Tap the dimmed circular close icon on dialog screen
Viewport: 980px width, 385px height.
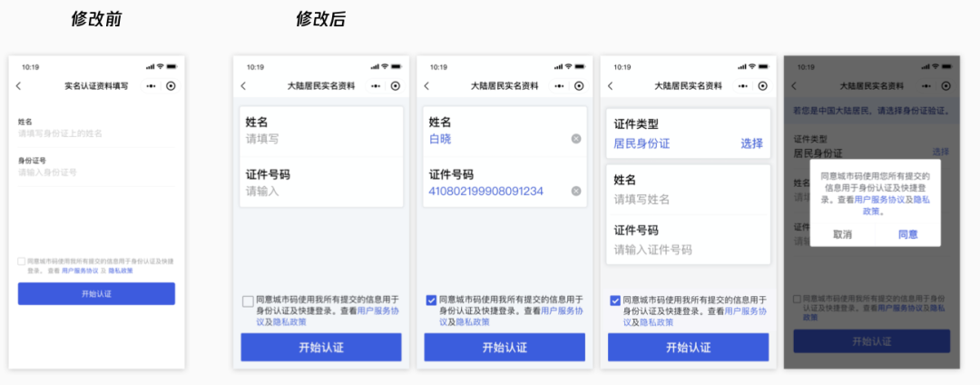[x=946, y=86]
